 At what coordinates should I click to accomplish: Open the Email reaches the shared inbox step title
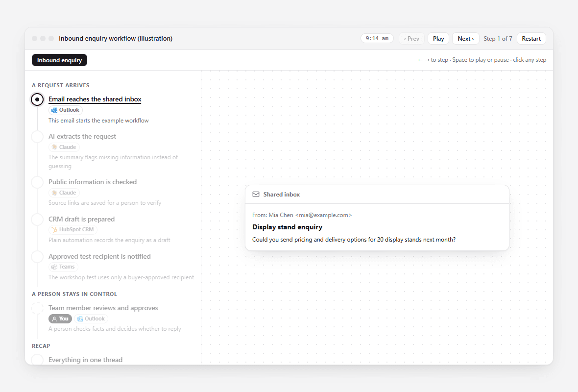coord(95,99)
